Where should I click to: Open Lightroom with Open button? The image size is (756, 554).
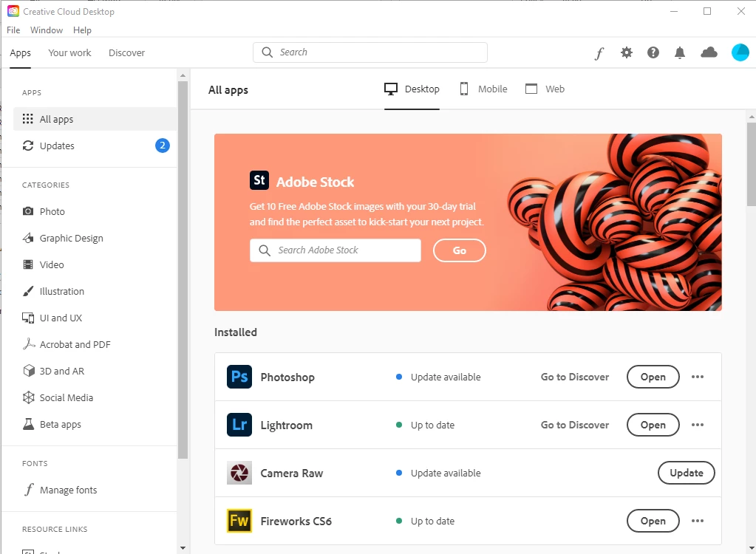click(x=653, y=425)
